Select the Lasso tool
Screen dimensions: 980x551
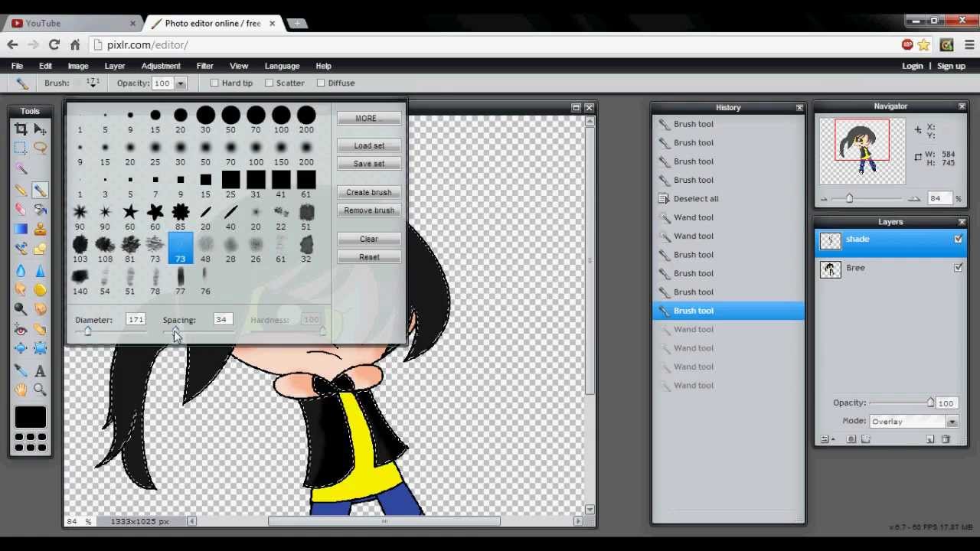tap(40, 148)
